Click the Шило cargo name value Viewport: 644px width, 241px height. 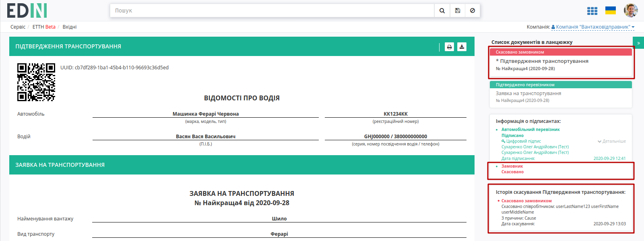279,219
